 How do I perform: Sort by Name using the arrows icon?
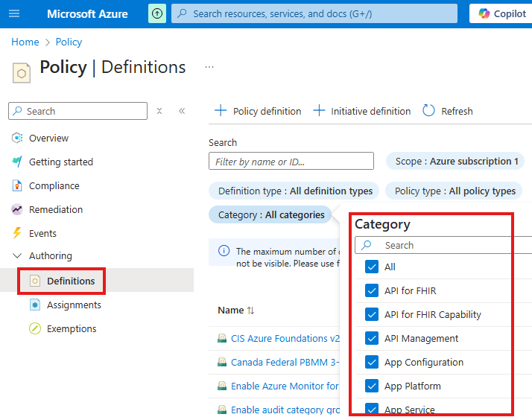[x=251, y=311]
